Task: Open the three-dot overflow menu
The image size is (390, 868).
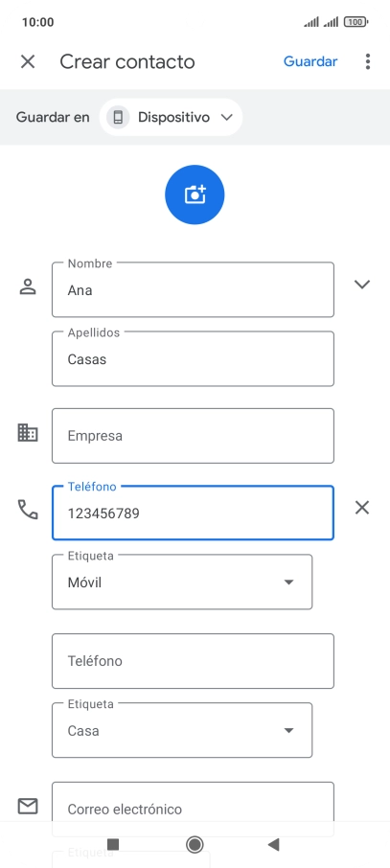Action: pyautogui.click(x=368, y=61)
